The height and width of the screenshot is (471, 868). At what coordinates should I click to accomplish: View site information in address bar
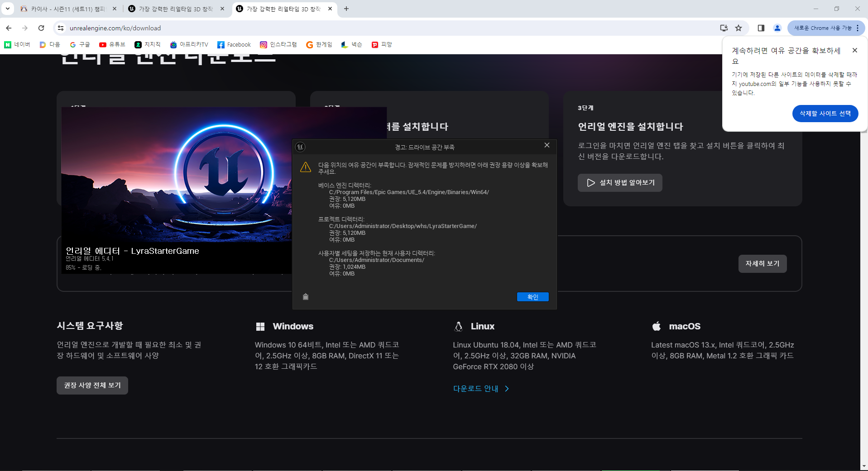point(60,28)
